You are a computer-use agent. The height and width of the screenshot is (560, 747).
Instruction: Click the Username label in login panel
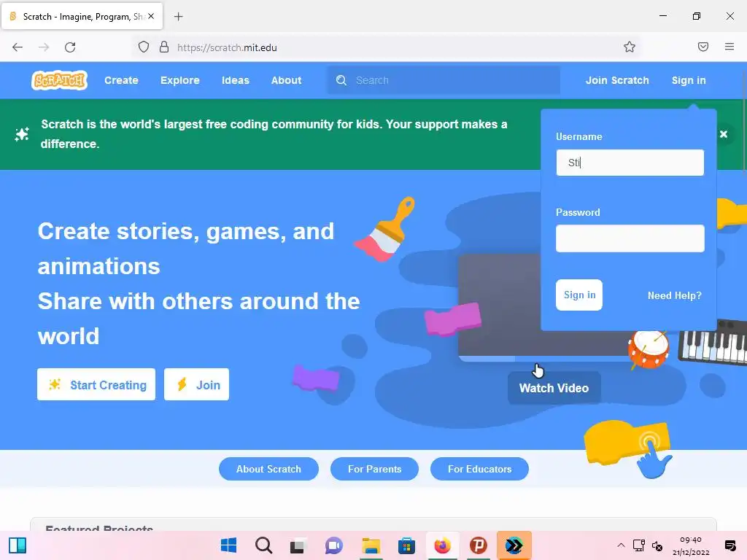coord(578,136)
